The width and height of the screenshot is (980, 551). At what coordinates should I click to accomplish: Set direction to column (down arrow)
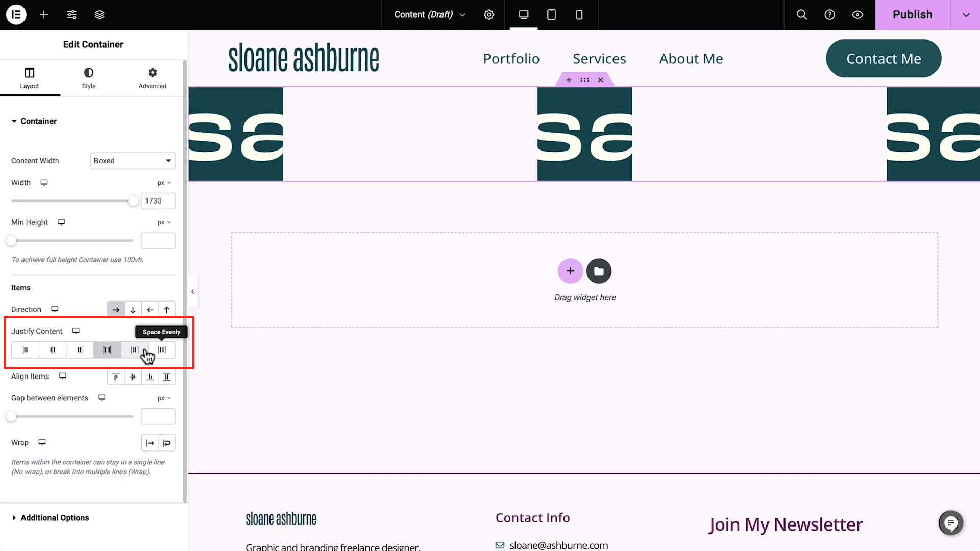[133, 310]
